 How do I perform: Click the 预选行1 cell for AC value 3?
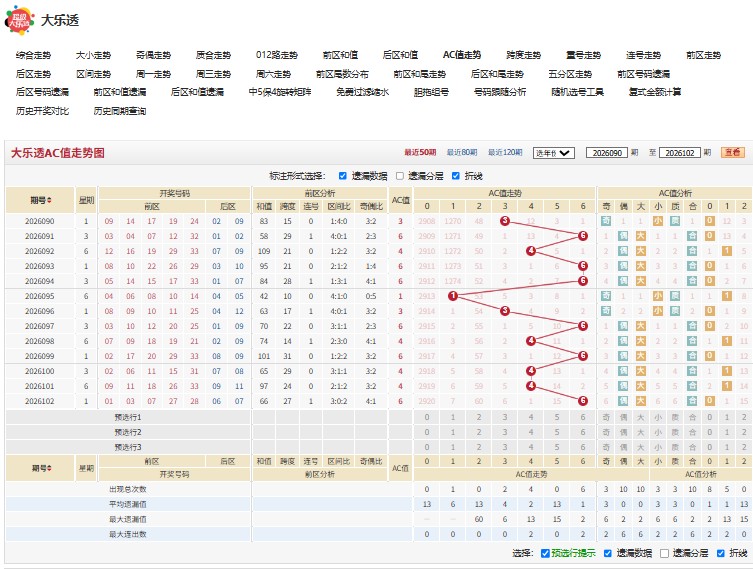coord(505,417)
